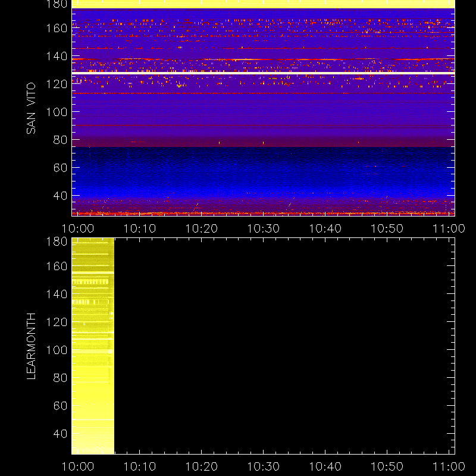Click the 11:00 time label under San Vito plot

449,228
